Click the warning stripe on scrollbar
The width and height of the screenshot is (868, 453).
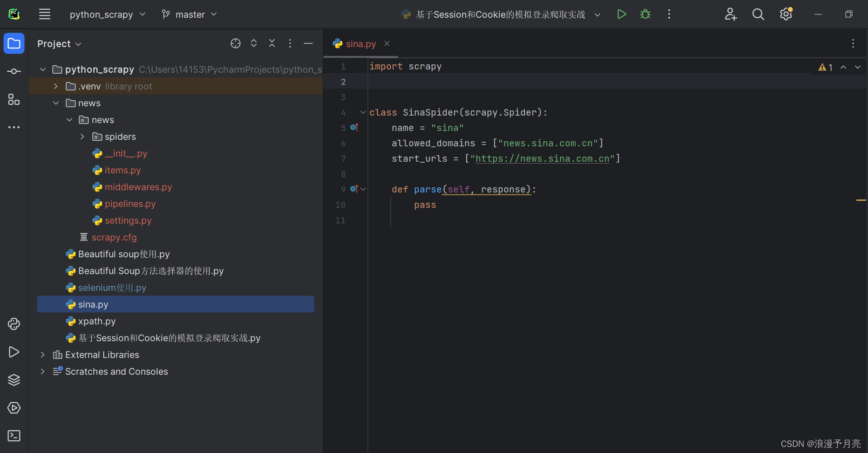861,200
